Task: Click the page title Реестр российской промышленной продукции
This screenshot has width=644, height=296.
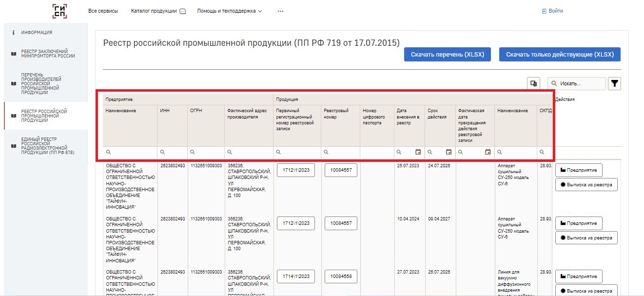Action: tap(252, 43)
